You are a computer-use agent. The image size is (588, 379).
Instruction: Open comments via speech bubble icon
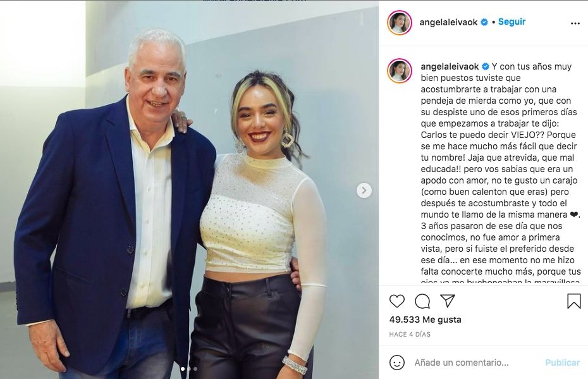tap(422, 301)
